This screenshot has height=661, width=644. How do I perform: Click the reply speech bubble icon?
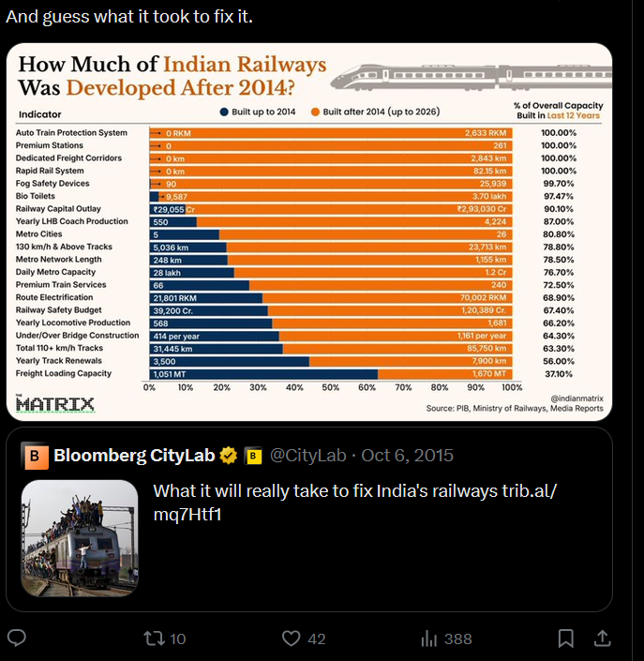(17, 638)
